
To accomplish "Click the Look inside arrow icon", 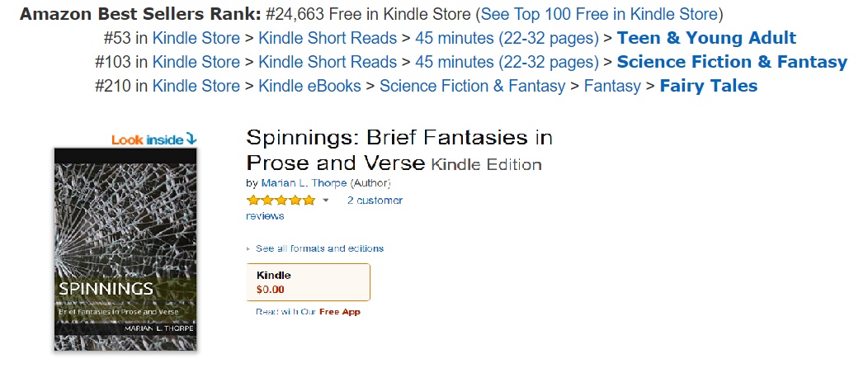I will pos(191,139).
